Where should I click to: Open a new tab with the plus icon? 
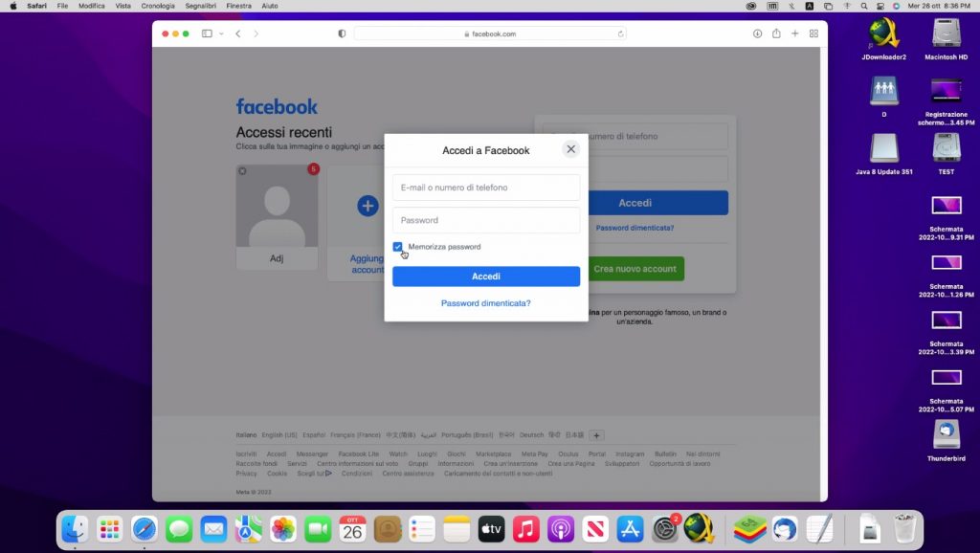(x=795, y=33)
